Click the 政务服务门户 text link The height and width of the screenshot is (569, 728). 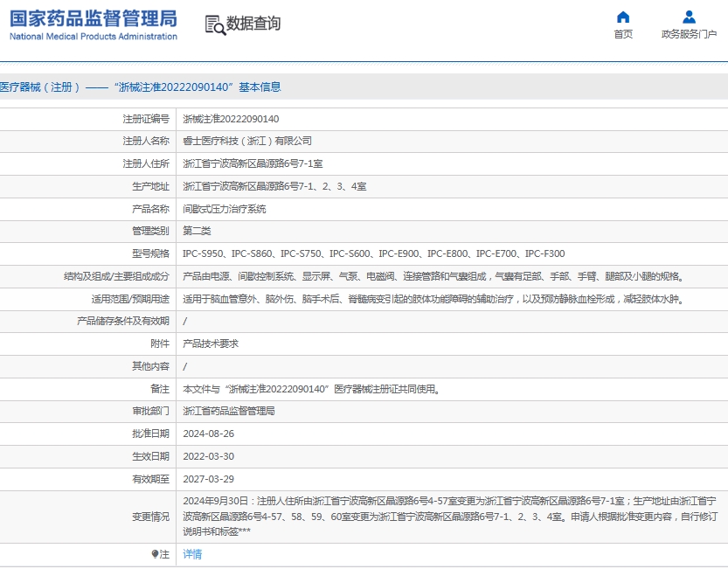[x=689, y=34]
